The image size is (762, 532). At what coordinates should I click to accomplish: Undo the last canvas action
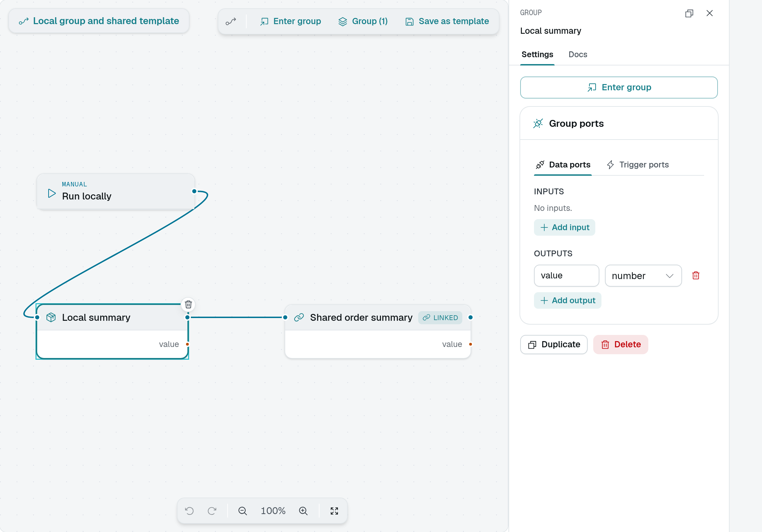pyautogui.click(x=189, y=511)
